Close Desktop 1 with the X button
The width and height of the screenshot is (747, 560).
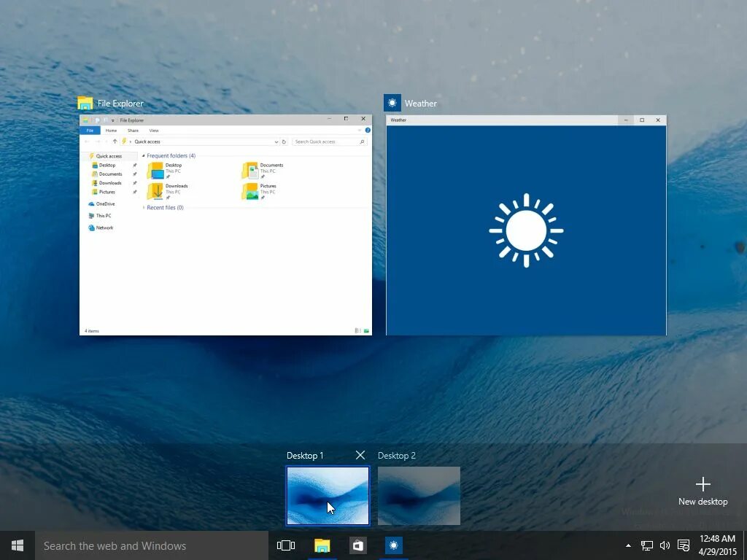pos(360,455)
